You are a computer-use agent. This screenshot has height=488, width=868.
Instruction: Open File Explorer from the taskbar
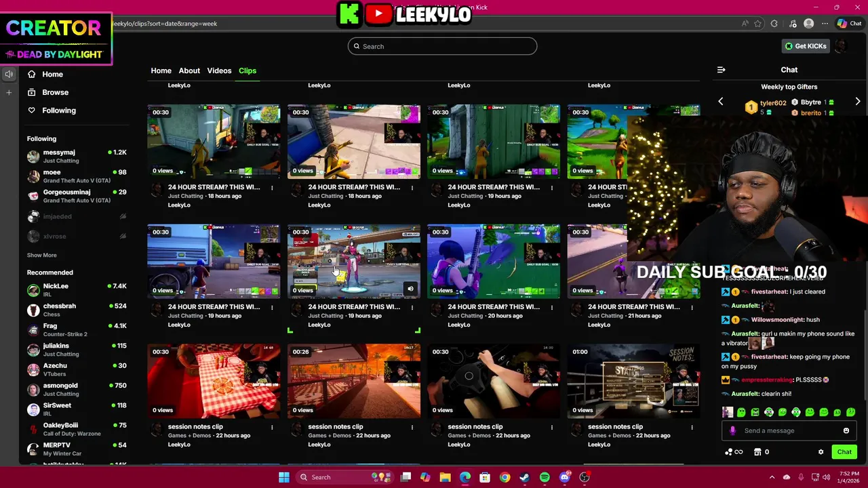point(446,477)
